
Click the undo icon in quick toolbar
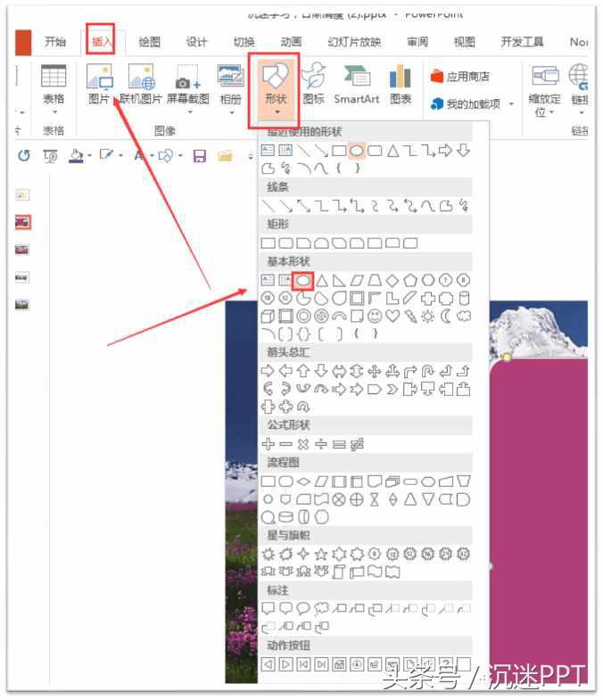tap(24, 156)
